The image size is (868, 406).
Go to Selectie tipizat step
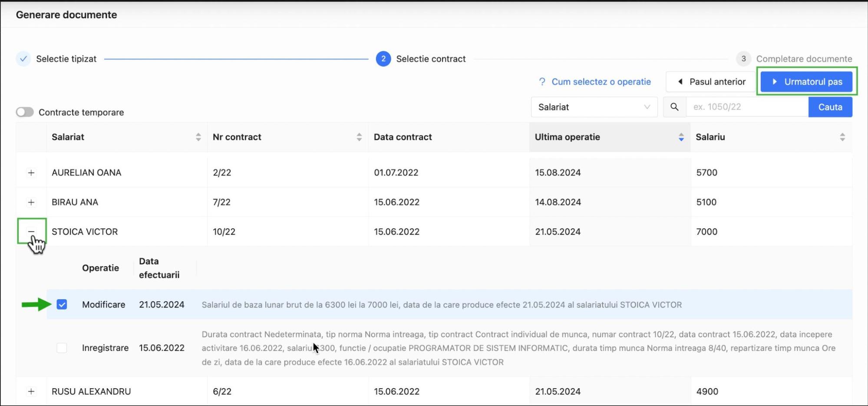coord(66,59)
